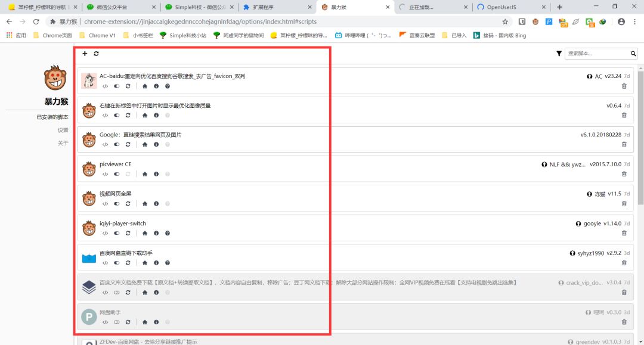Edit code of iqiyi-player-switch script
Image resolution: width=644 pixels, height=345 pixels.
[x=105, y=233]
